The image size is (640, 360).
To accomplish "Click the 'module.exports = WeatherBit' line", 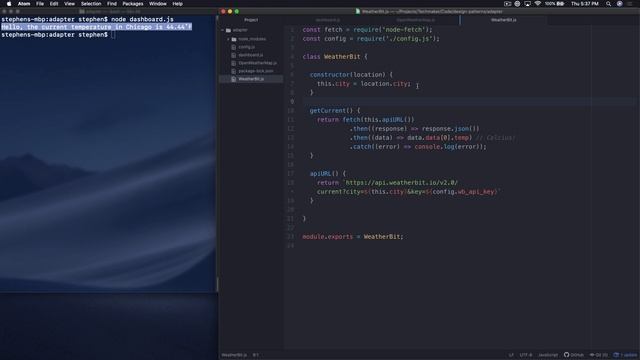I will click(353, 237).
